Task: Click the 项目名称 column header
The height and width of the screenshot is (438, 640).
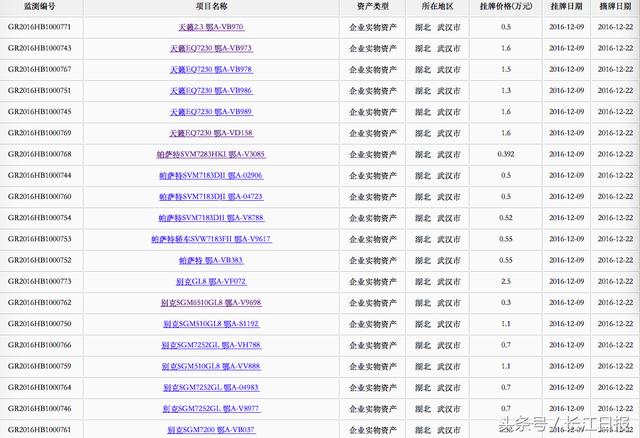Action: coord(211,7)
